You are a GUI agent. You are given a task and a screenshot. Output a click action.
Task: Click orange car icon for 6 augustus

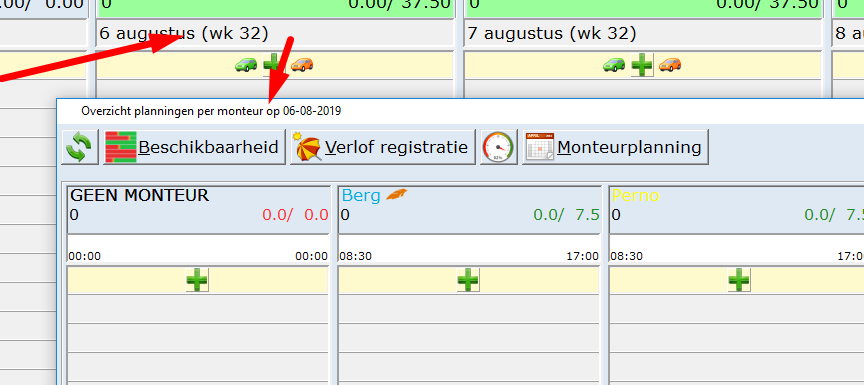point(302,64)
